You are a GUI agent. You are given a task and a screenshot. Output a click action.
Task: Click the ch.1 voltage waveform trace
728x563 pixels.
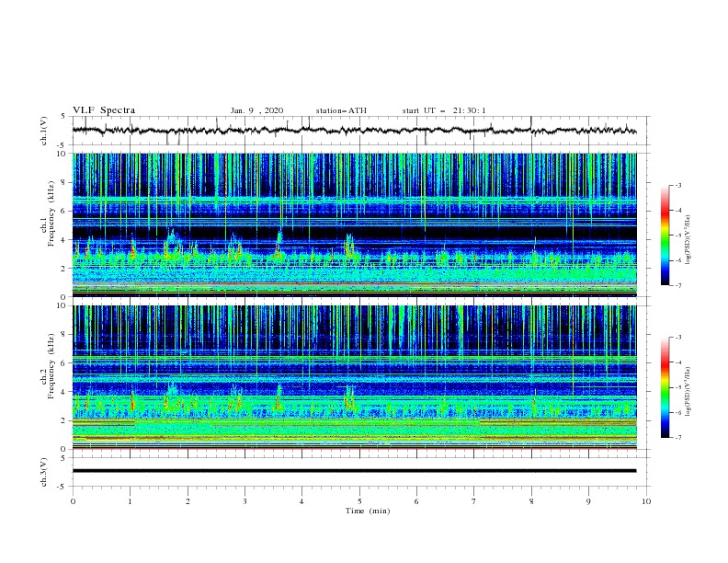coord(354,131)
